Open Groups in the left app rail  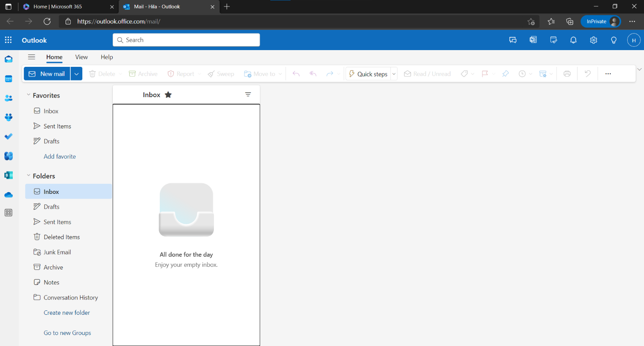coord(8,117)
